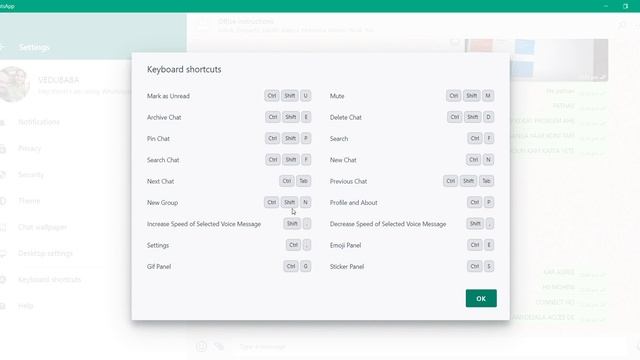Open Notifications in the Settings sidebar
This screenshot has width=640, height=360.
(39, 122)
